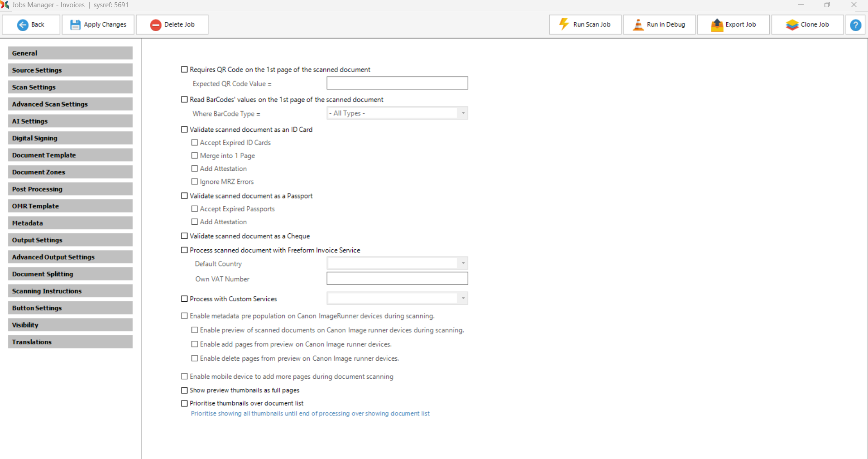Toggle Read BarCodes' values checkbox
This screenshot has height=459, width=868.
click(184, 99)
